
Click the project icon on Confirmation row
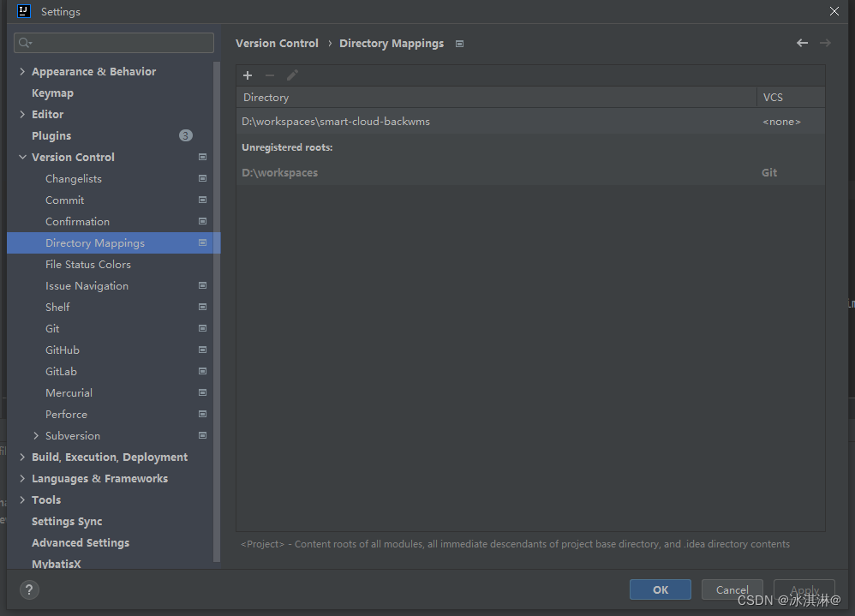point(202,221)
